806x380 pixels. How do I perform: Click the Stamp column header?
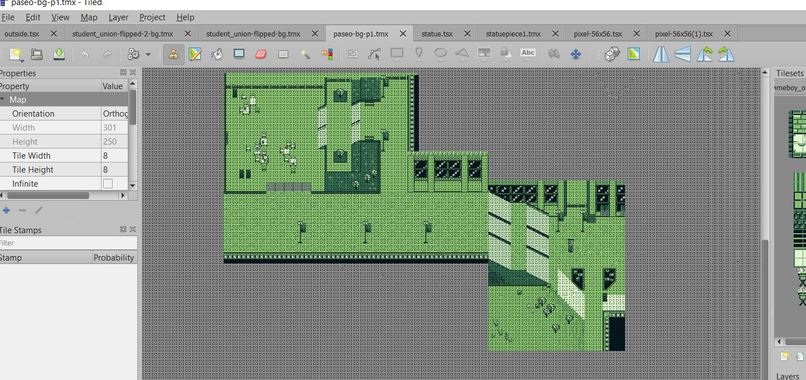point(45,258)
